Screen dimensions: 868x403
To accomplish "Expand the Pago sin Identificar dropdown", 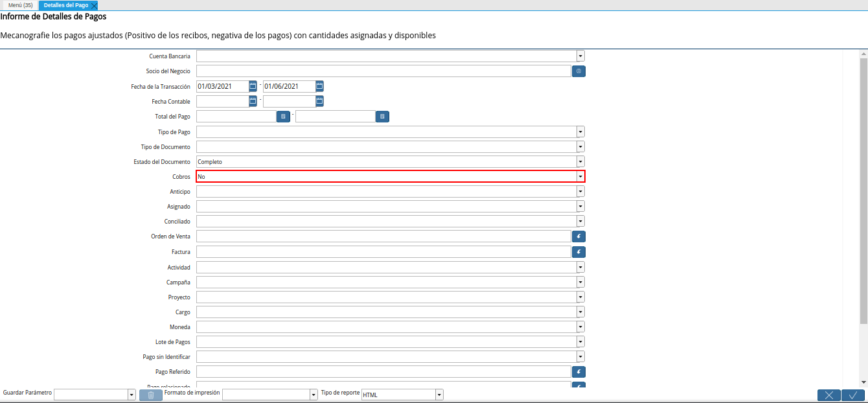I will 580,356.
